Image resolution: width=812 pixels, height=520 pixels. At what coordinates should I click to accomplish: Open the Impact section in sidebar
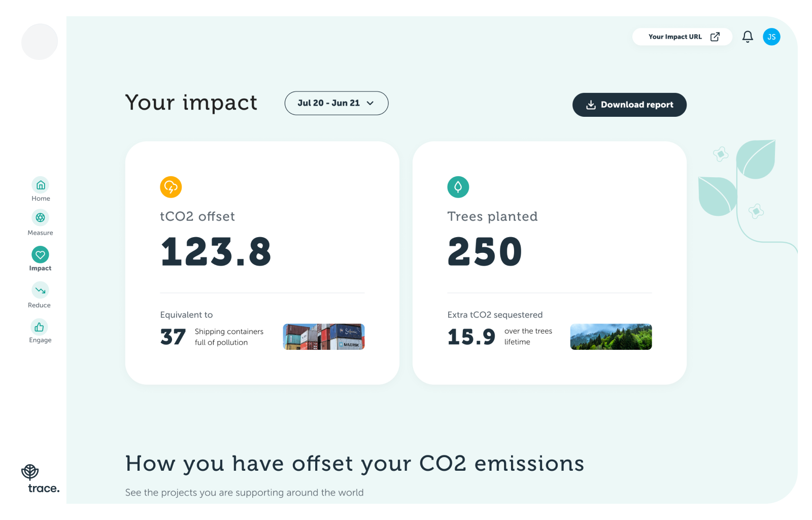pos(40,254)
